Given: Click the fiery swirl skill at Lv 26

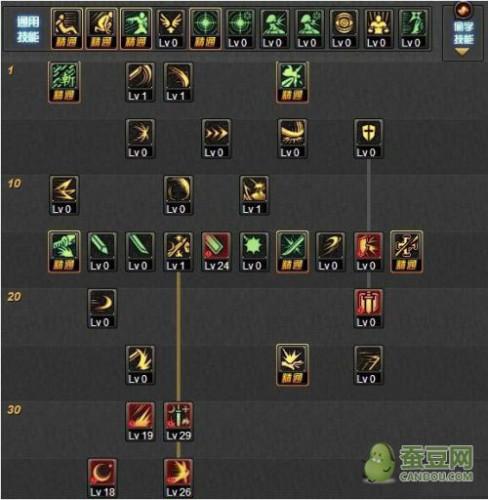Looking at the screenshot, I should [x=178, y=478].
